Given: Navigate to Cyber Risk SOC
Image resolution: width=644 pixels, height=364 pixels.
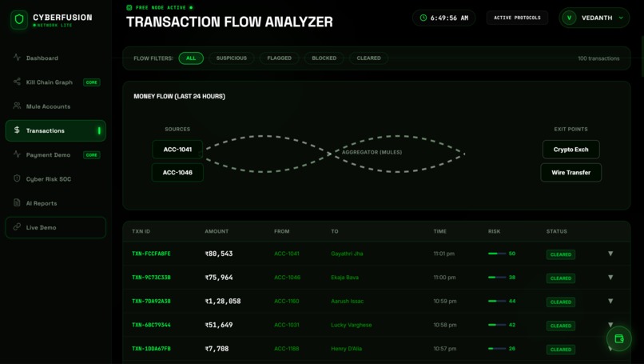Looking at the screenshot, I should [55, 179].
